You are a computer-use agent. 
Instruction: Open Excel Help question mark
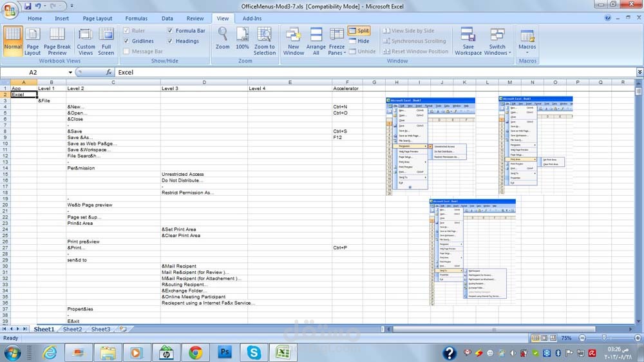click(607, 17)
